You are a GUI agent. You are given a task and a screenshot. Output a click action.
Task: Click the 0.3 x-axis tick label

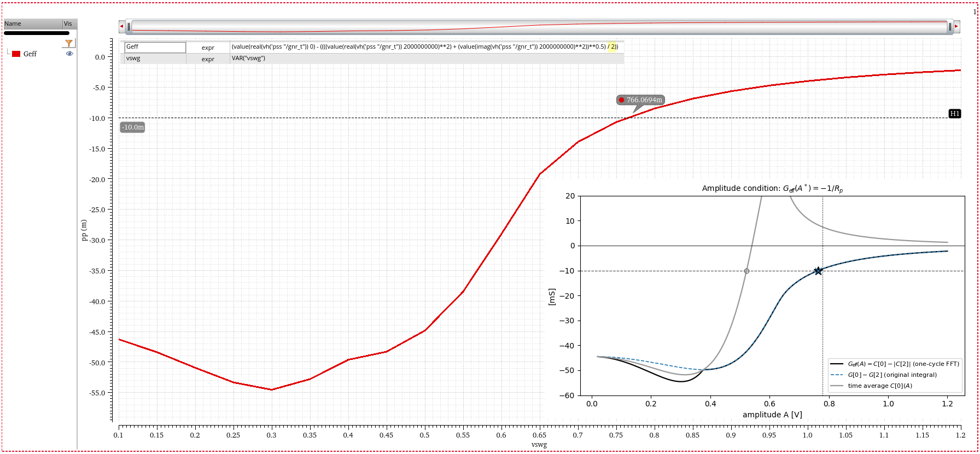click(x=271, y=435)
